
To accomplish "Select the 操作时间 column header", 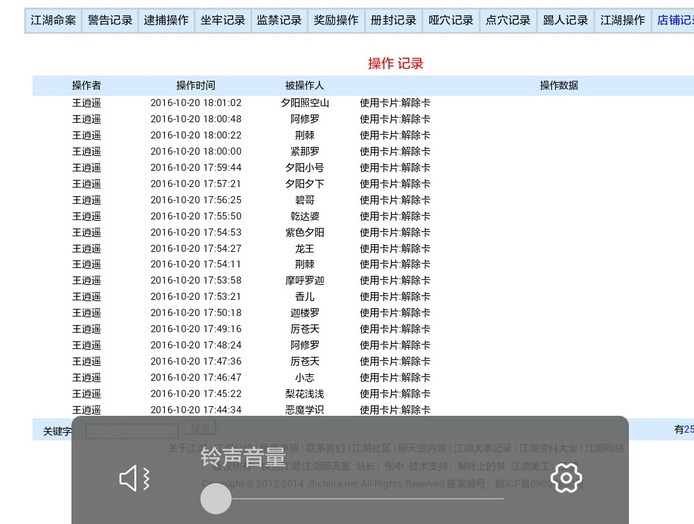I will pos(196,85).
